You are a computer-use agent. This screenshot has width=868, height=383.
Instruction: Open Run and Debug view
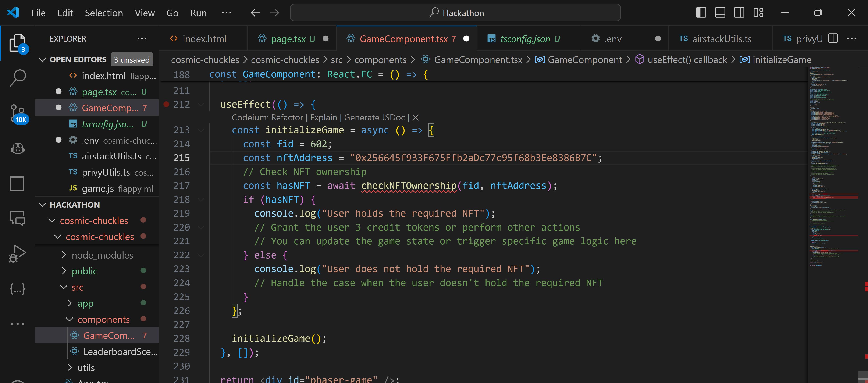coord(18,254)
